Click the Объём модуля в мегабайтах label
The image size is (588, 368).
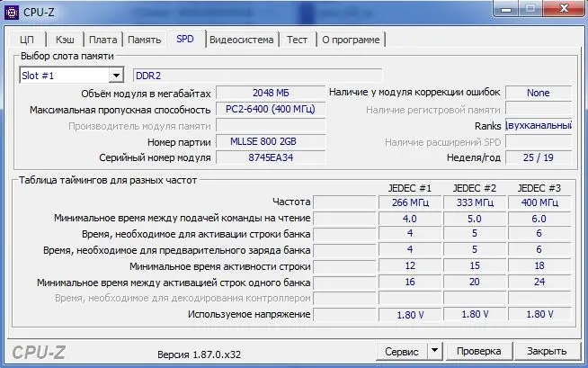click(147, 94)
